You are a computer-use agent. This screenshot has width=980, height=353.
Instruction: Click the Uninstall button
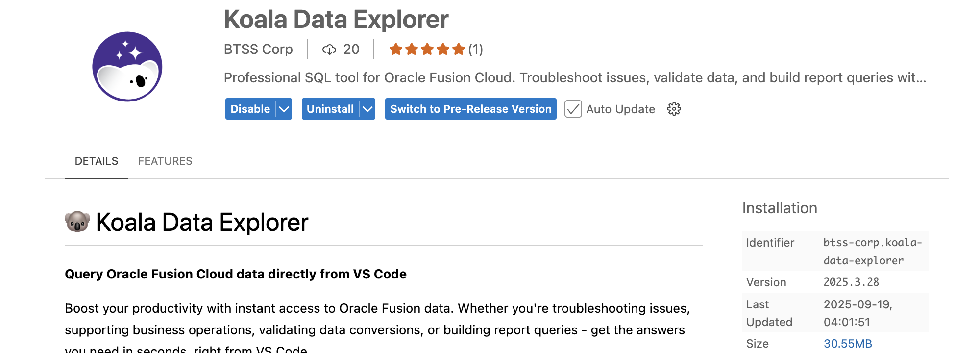click(330, 109)
